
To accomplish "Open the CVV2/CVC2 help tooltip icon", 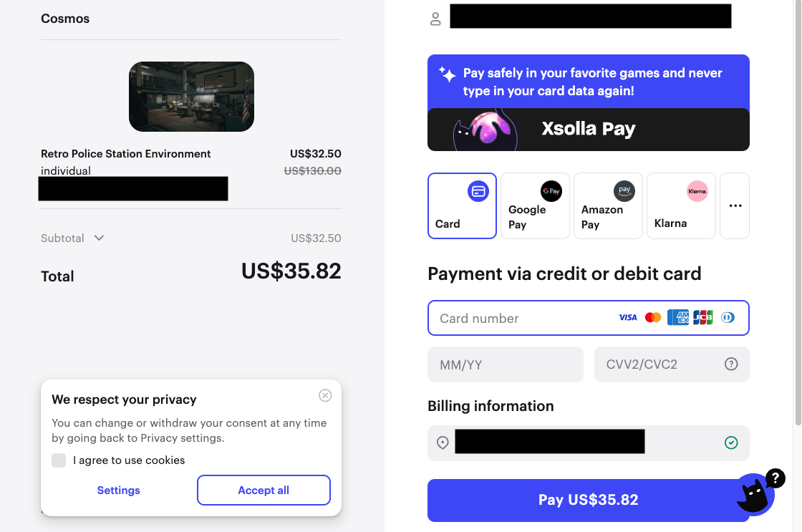I will point(731,364).
